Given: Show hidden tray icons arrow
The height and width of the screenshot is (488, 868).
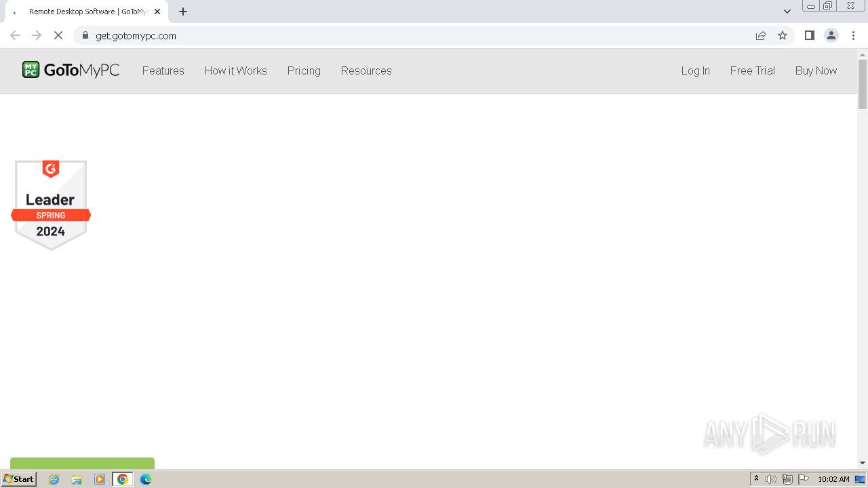Looking at the screenshot, I should [756, 479].
